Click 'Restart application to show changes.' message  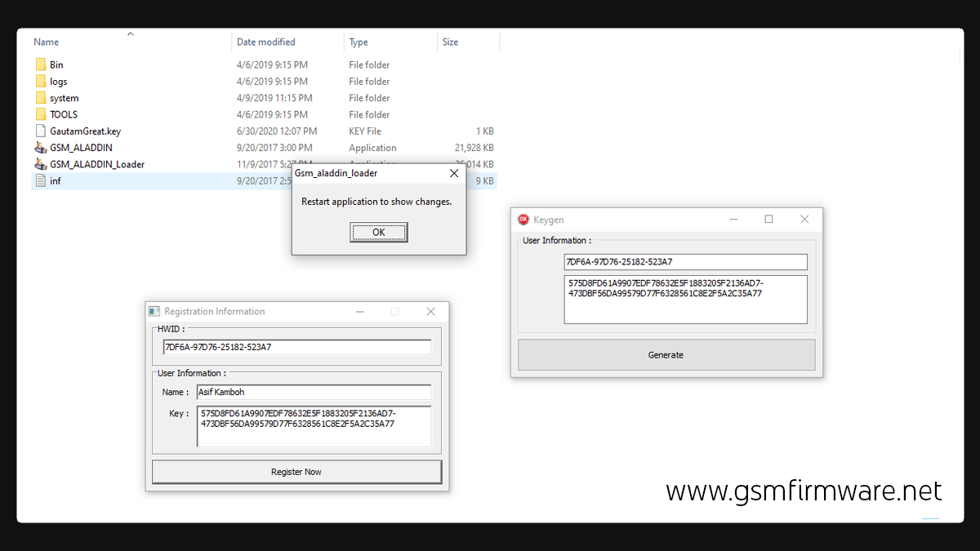(376, 202)
